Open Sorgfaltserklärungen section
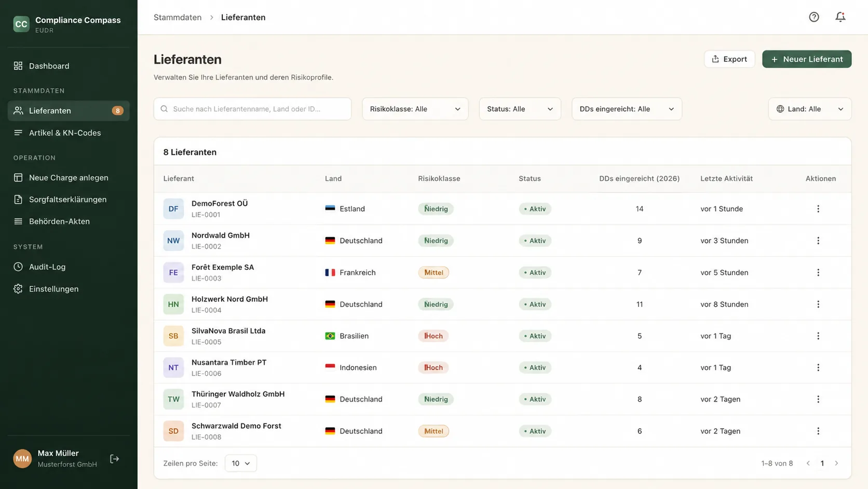Screen dimensions: 868x489 (69, 200)
